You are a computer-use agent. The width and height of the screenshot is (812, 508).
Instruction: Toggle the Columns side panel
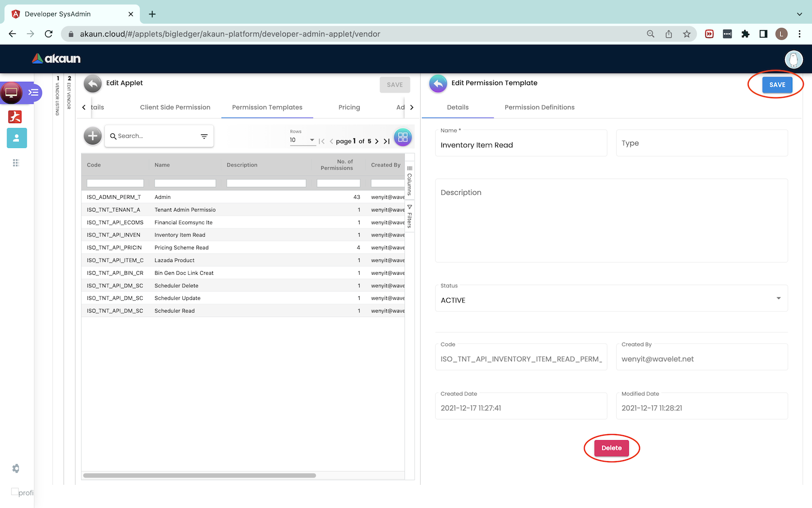[x=410, y=181]
